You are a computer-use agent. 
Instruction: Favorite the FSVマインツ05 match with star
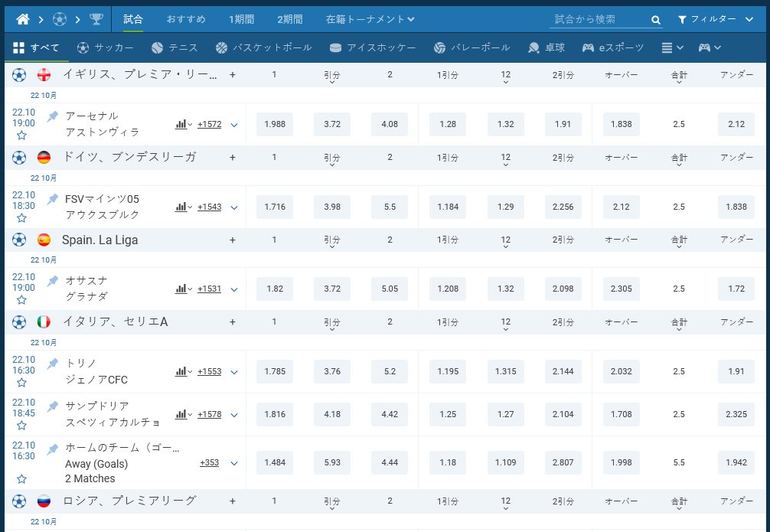tap(21, 218)
